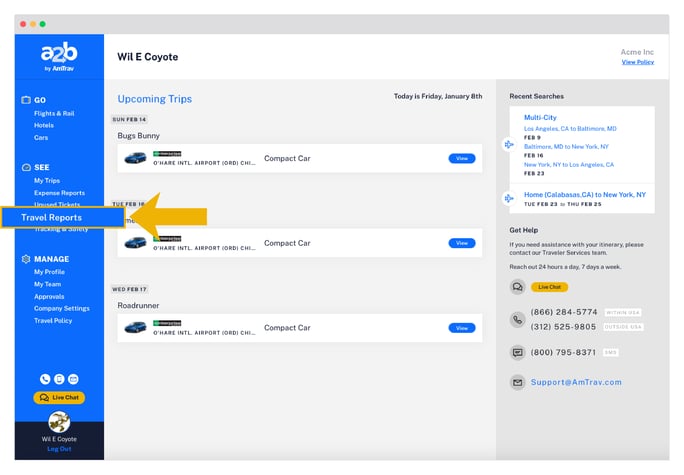684x475 pixels.
Task: Open the Hotels section
Action: (x=44, y=126)
